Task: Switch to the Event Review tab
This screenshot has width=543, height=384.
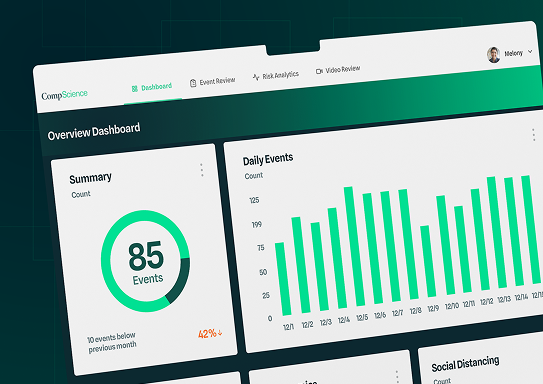Action: click(213, 82)
